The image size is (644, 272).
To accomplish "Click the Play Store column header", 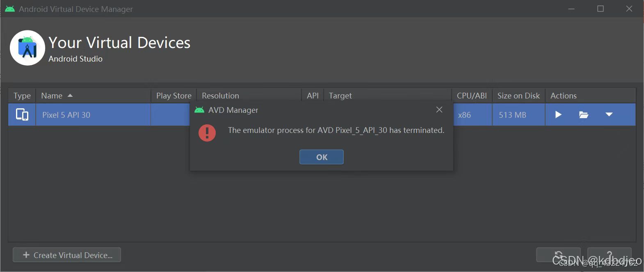I will [x=174, y=96].
